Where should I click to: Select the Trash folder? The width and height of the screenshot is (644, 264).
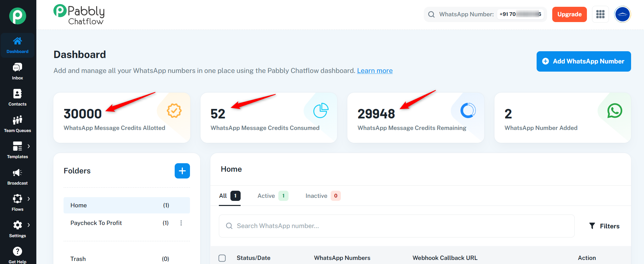coord(78,259)
